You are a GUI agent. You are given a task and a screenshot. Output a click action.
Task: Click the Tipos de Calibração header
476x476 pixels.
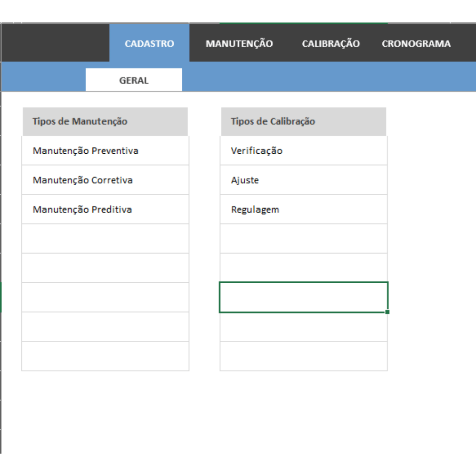(x=304, y=121)
